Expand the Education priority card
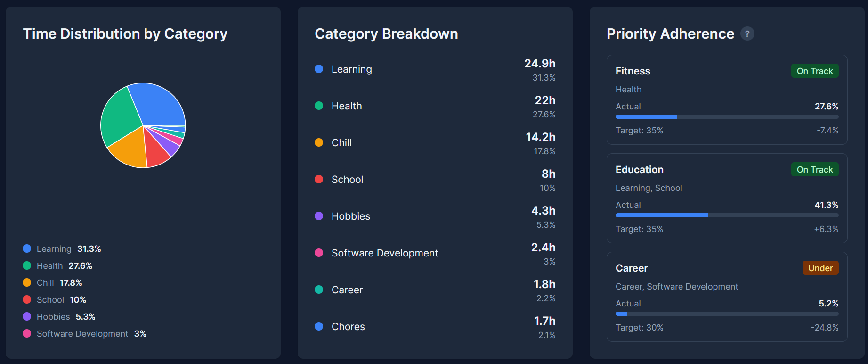This screenshot has height=364, width=868. tap(727, 198)
